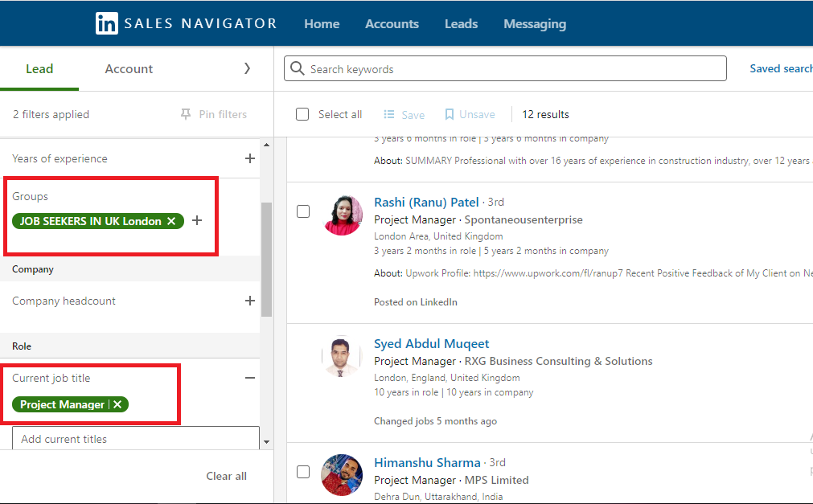Click the 'London, England, United Kingdom' location text
Image resolution: width=813 pixels, height=504 pixels.
(447, 378)
